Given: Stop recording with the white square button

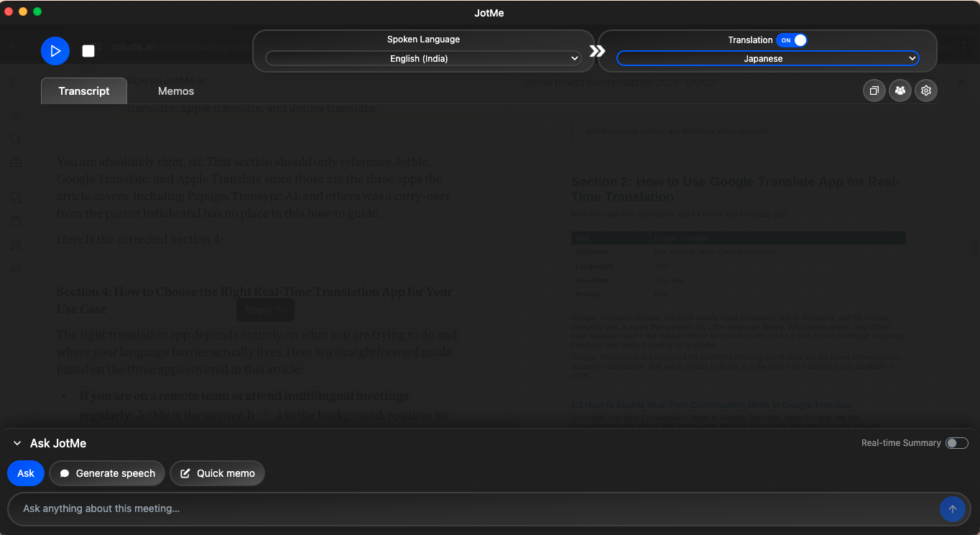Looking at the screenshot, I should pyautogui.click(x=88, y=51).
